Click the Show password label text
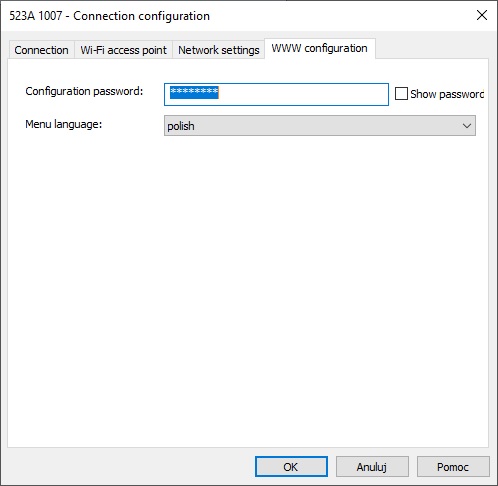This screenshot has height=486, width=498. coord(447,94)
